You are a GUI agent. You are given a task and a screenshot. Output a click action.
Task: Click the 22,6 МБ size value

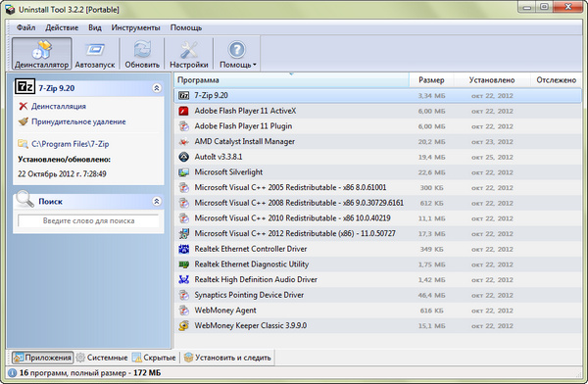coord(431,172)
